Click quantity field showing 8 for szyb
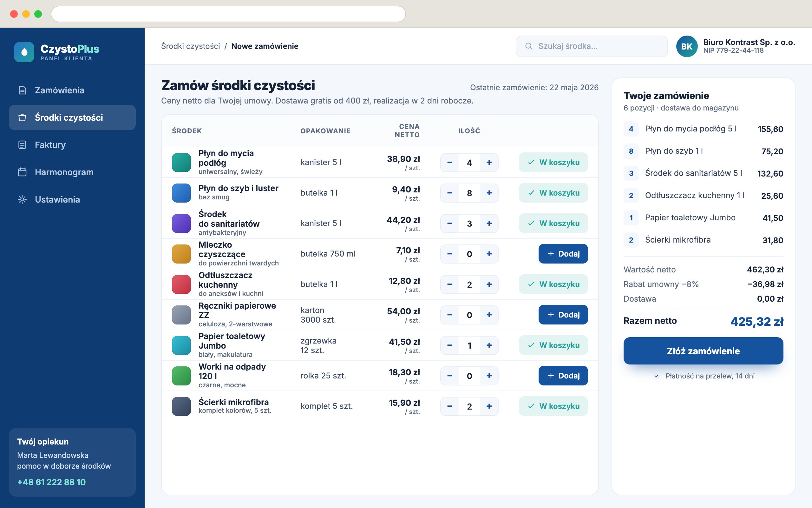 pos(469,193)
